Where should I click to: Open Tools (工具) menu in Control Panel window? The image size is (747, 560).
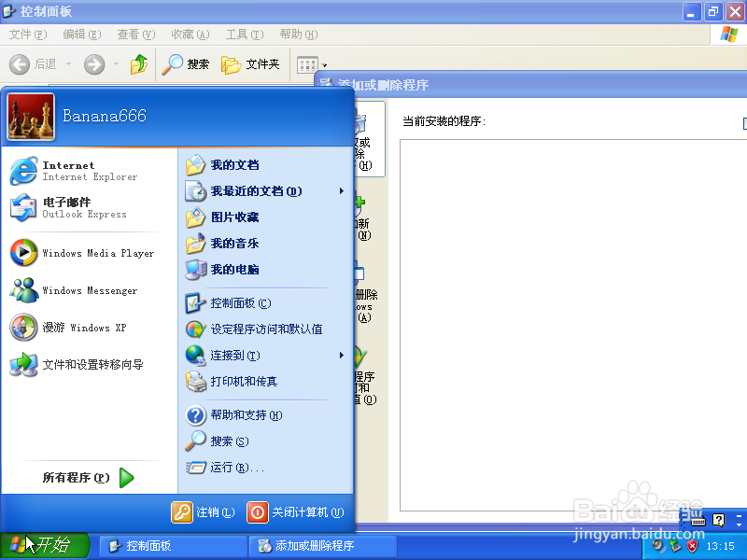click(245, 35)
